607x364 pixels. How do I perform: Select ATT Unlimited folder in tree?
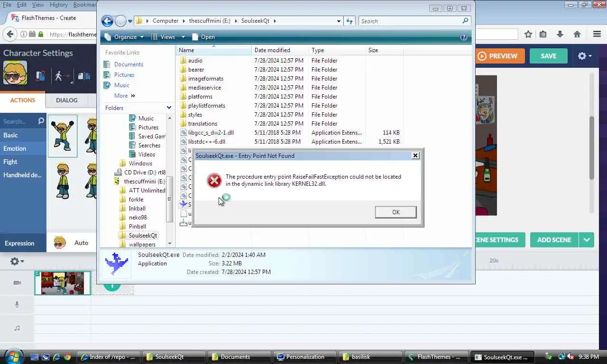pyautogui.click(x=147, y=191)
